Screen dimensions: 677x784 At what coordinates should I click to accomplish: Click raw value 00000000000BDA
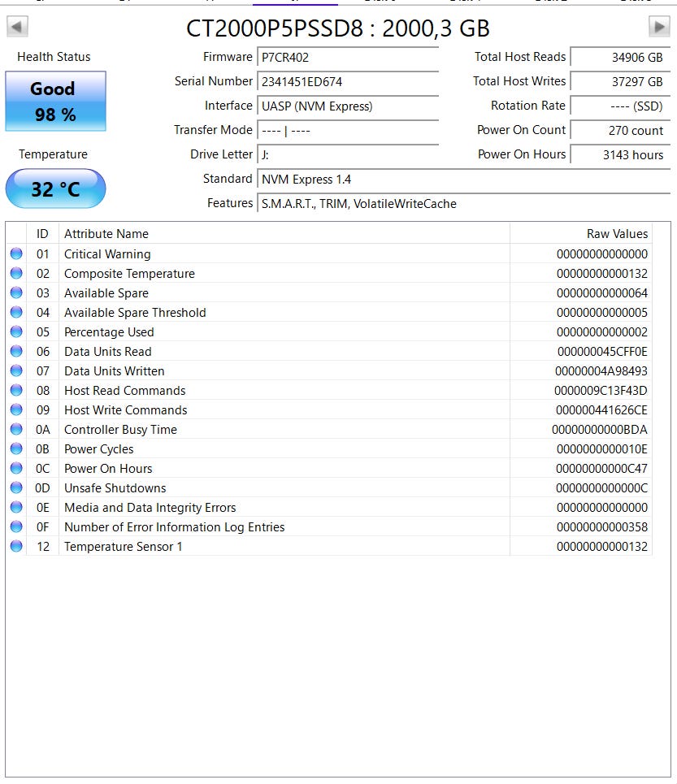[x=600, y=430]
